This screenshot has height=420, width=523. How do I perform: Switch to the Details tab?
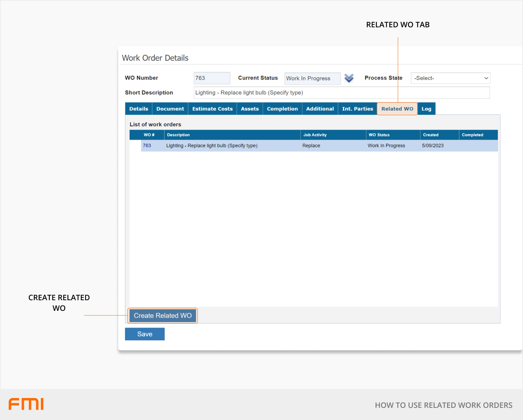(139, 109)
